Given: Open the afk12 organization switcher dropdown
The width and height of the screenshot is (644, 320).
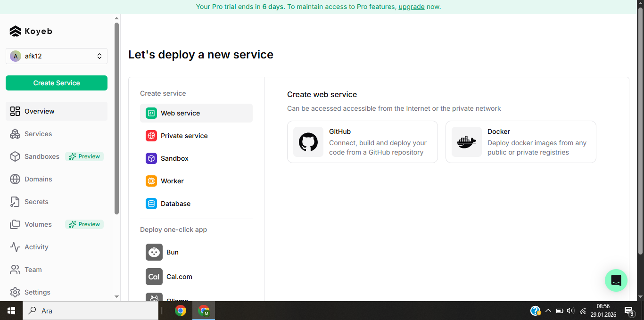Looking at the screenshot, I should coord(57,56).
